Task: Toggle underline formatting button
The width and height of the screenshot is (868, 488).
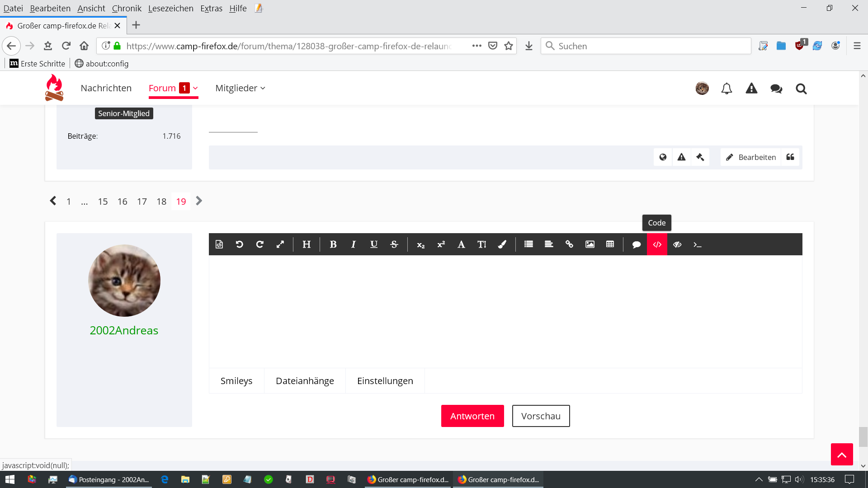Action: click(x=374, y=244)
